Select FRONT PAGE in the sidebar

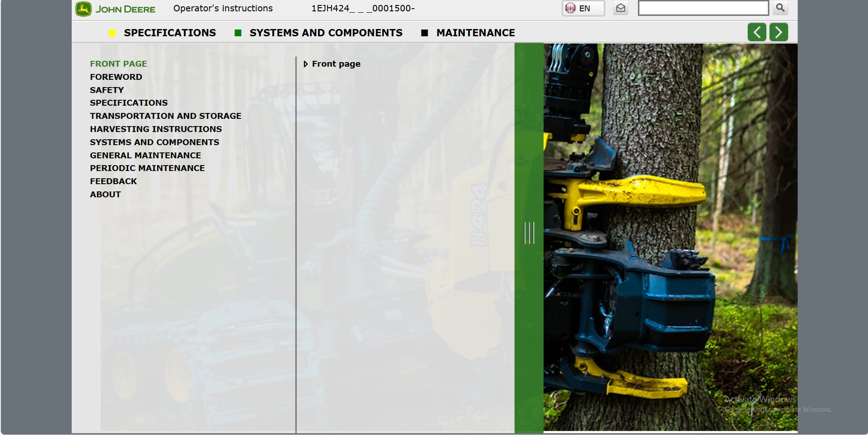tap(118, 64)
